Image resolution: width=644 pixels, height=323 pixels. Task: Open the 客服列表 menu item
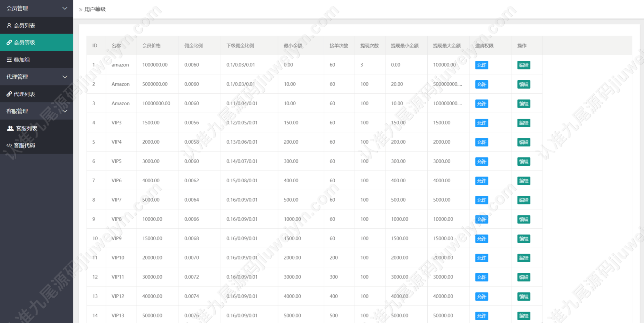[36, 128]
